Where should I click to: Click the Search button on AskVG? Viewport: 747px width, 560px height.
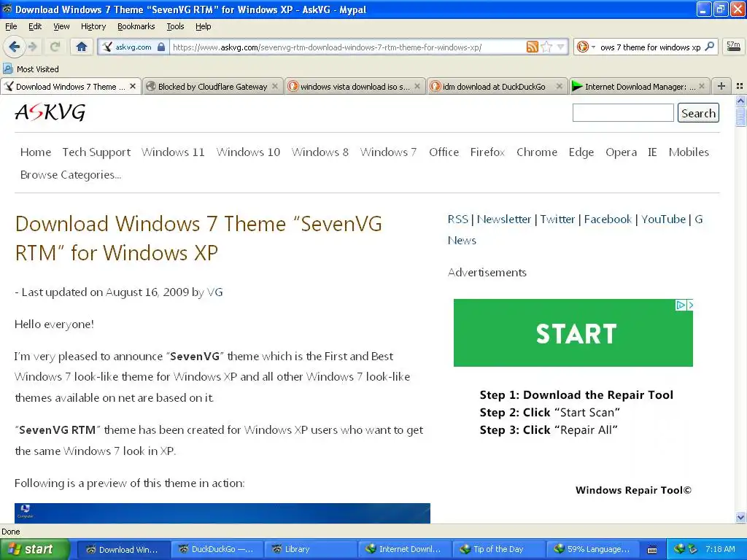(x=698, y=113)
